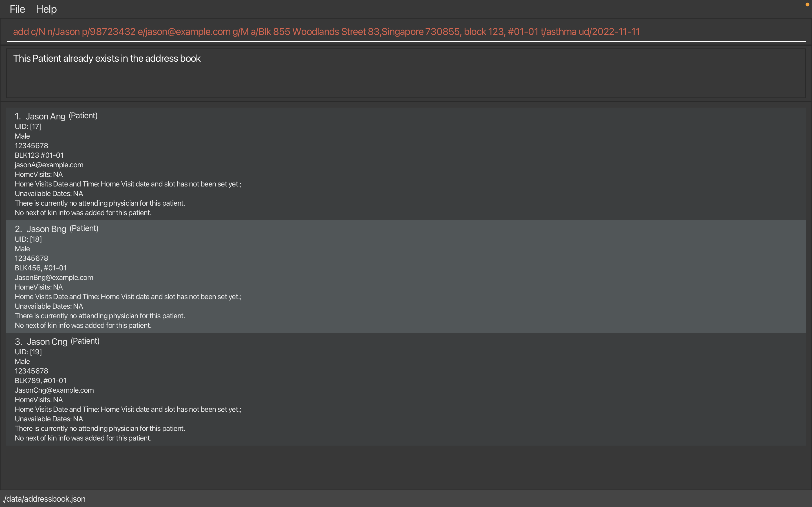The width and height of the screenshot is (812, 507).
Task: Click the address BLK123 #01-01
Action: pyautogui.click(x=39, y=155)
